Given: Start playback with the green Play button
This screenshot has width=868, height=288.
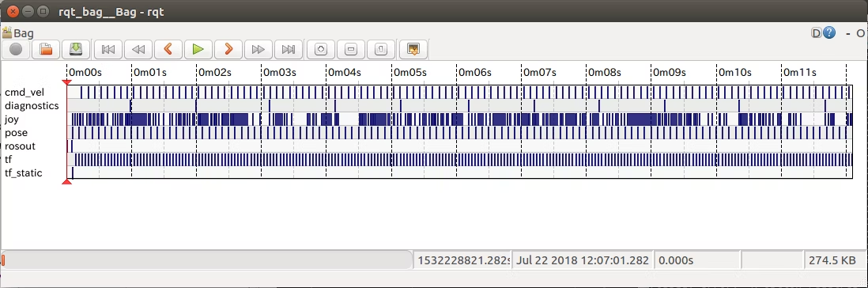Looking at the screenshot, I should click(x=198, y=49).
